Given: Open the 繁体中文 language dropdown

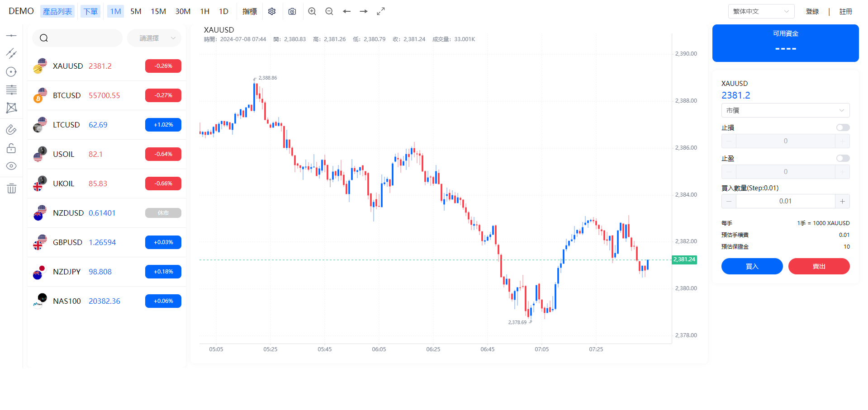Looking at the screenshot, I should (761, 11).
